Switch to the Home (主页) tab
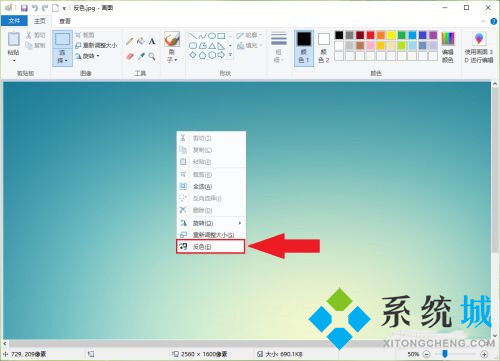Screen dimensions: 500x361 [40, 21]
